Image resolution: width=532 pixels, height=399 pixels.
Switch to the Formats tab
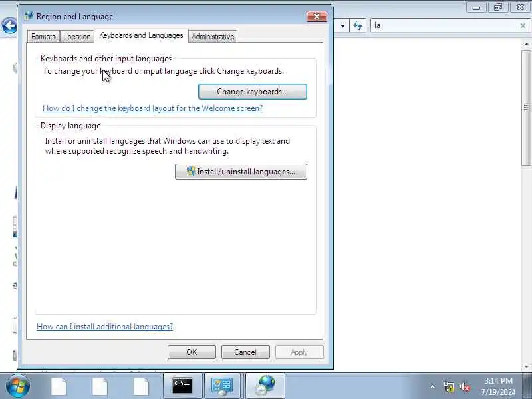click(43, 37)
